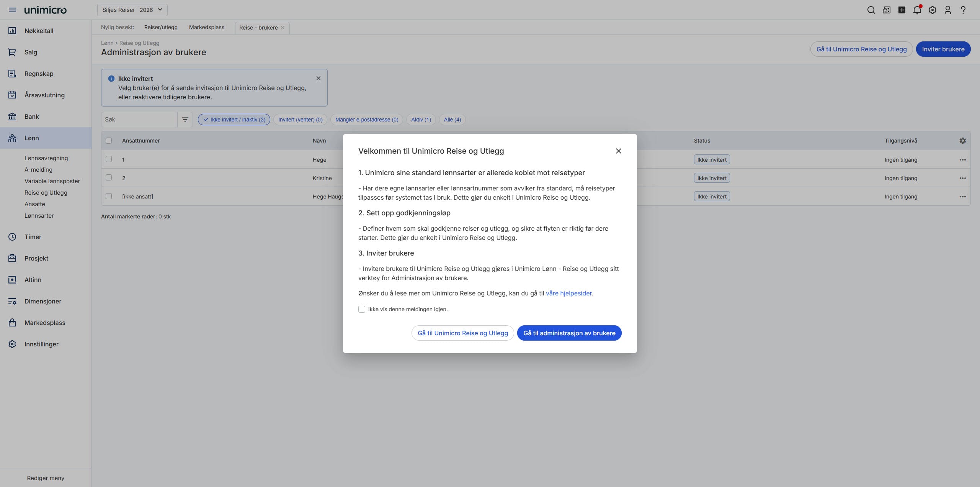Open three-dot row menu for Hege
The width and height of the screenshot is (980, 487).
(962, 160)
